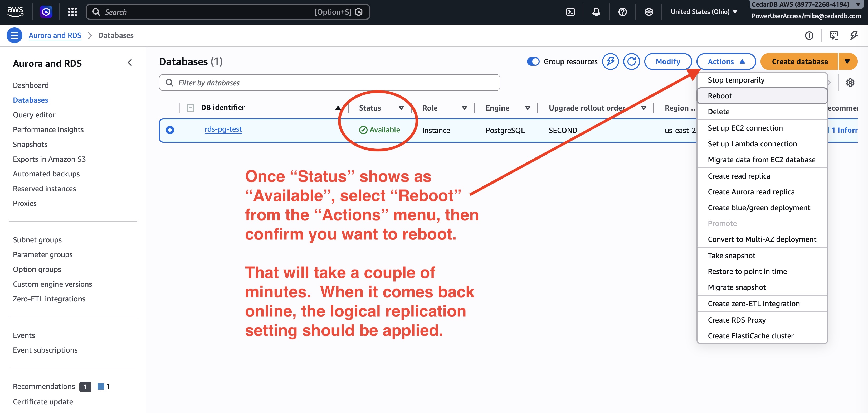This screenshot has height=413, width=868.
Task: Select Reboot from the Actions menu
Action: tap(720, 96)
